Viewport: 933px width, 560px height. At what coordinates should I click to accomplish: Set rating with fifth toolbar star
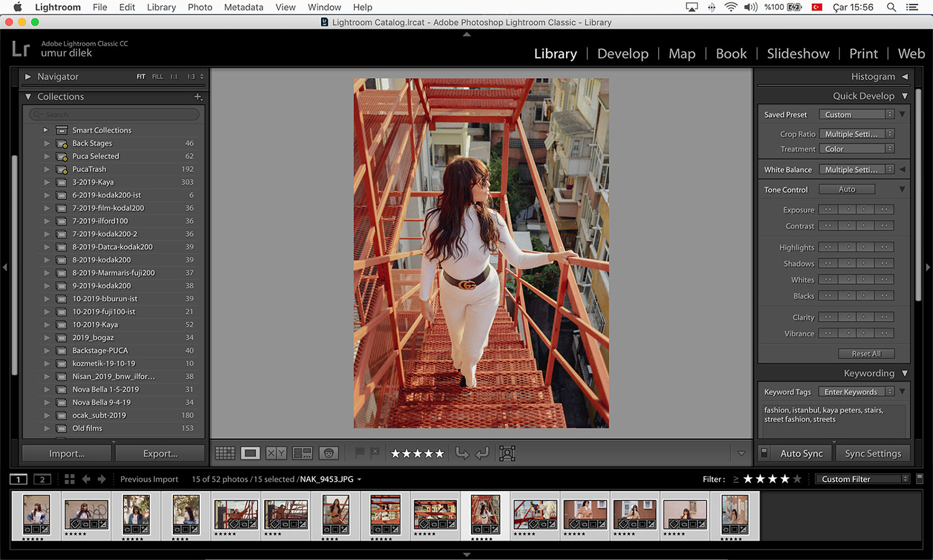click(440, 454)
